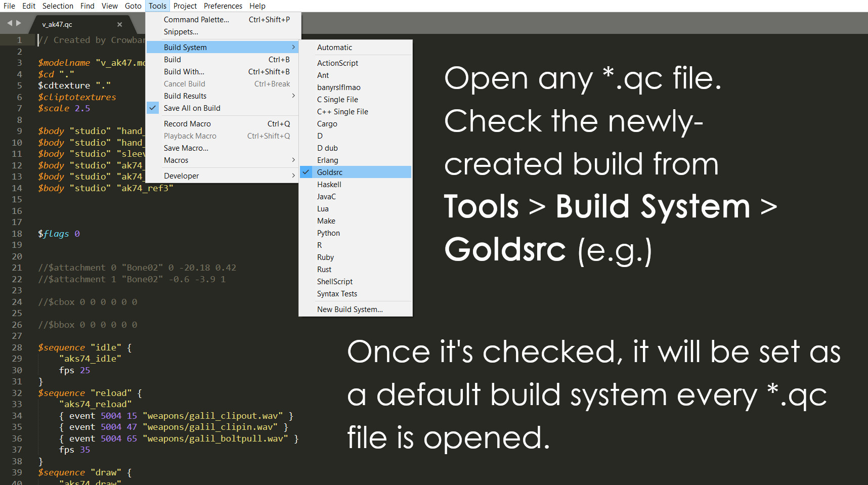Image resolution: width=868 pixels, height=485 pixels.
Task: Open the Macros submenu
Action: [x=176, y=160]
